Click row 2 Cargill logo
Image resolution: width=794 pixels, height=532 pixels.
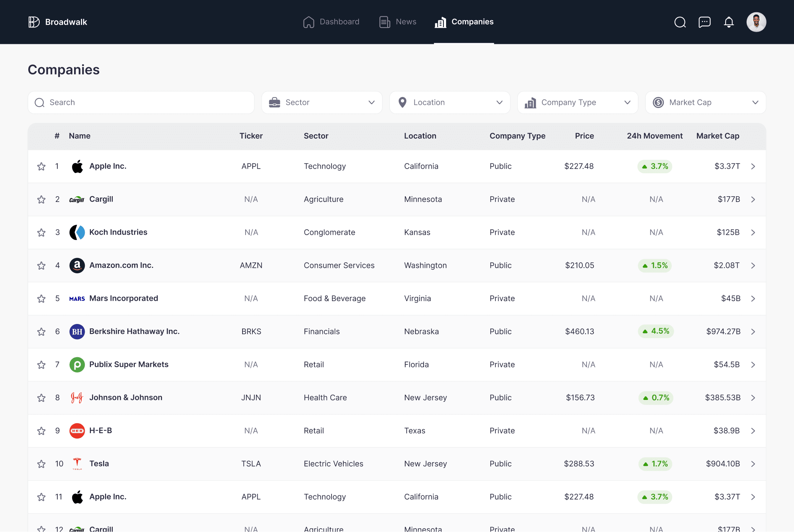point(77,200)
